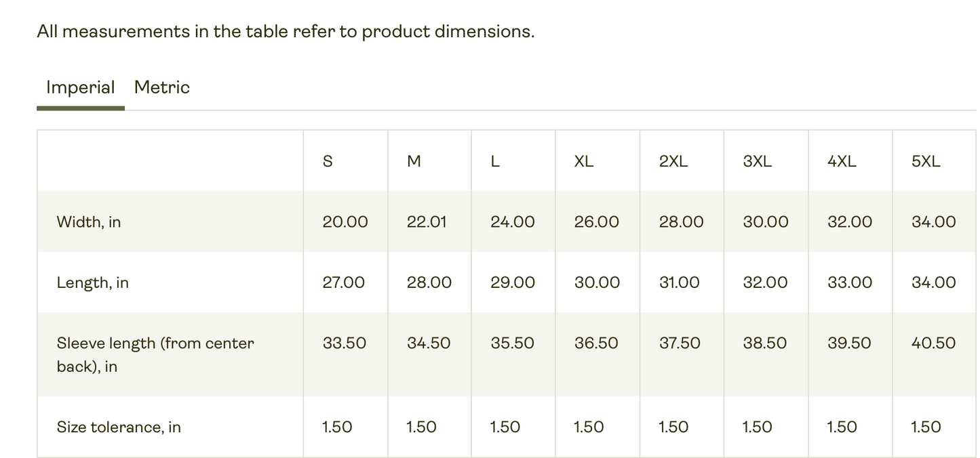Screen dimensions: 980x458
Task: Click the 5XL size column header
Action: (x=926, y=161)
